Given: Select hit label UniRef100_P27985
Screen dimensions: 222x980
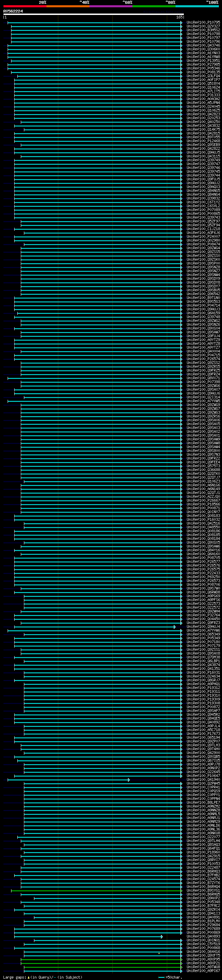Looking at the screenshot, I should pyautogui.click(x=203, y=64).
